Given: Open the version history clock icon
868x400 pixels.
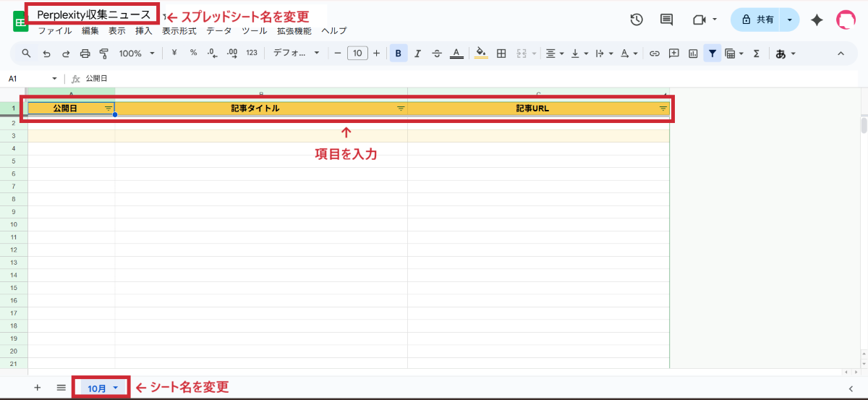Looking at the screenshot, I should coord(637,20).
